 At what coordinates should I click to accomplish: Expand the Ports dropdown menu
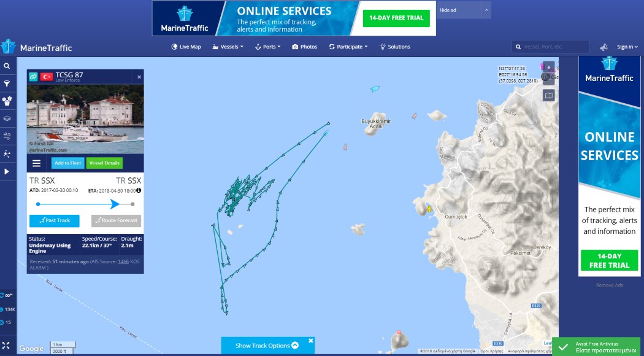pos(268,47)
